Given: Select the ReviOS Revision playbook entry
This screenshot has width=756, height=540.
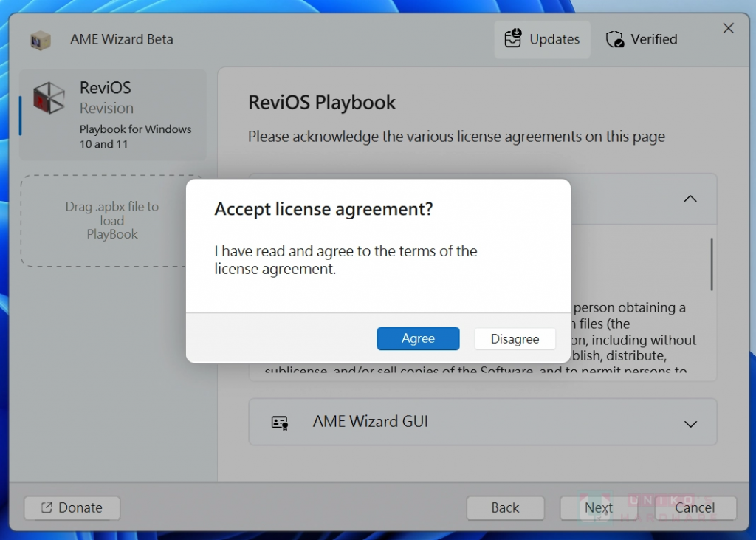Looking at the screenshot, I should pos(112,115).
